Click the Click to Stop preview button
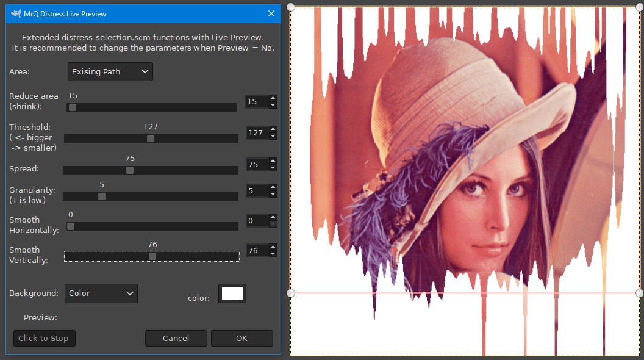This screenshot has height=360, width=644. [45, 338]
